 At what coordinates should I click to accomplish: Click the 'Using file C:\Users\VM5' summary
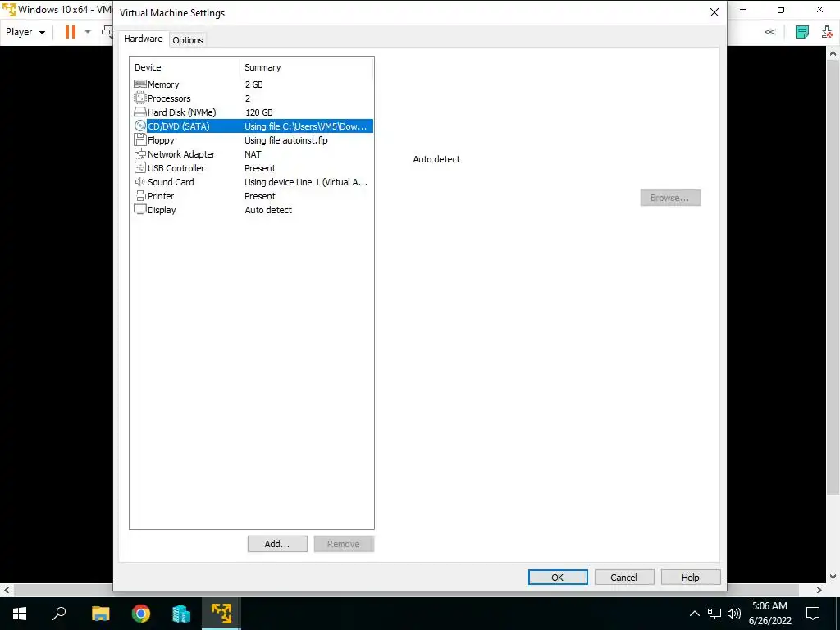point(305,126)
